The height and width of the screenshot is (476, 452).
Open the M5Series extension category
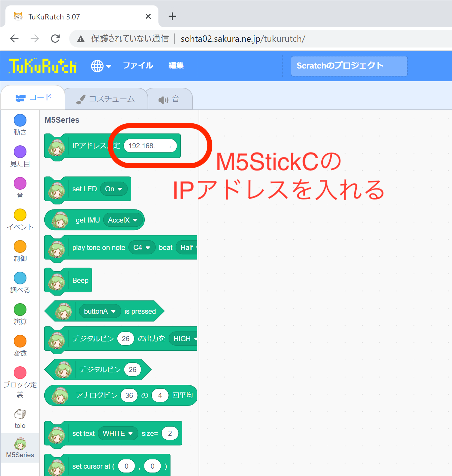point(20,448)
